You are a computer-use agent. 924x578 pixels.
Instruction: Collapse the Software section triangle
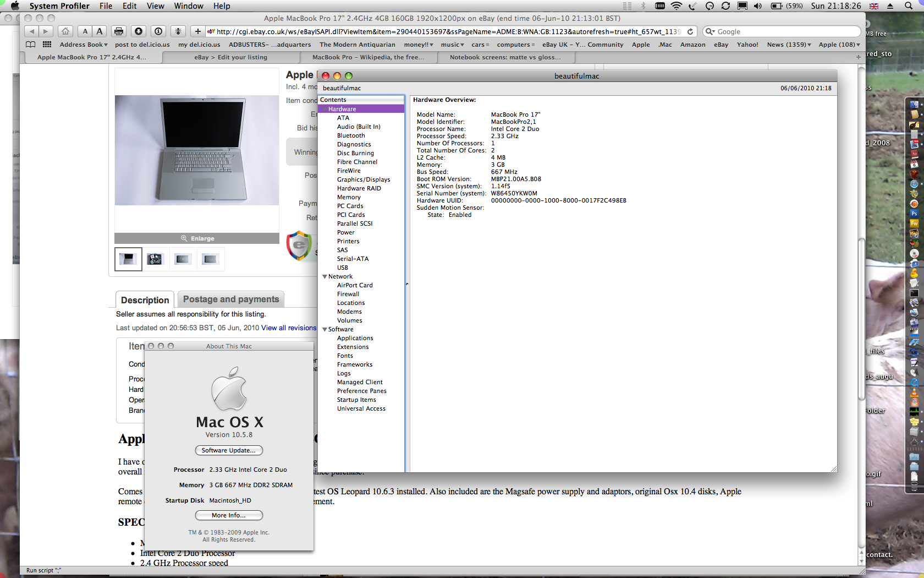[324, 329]
